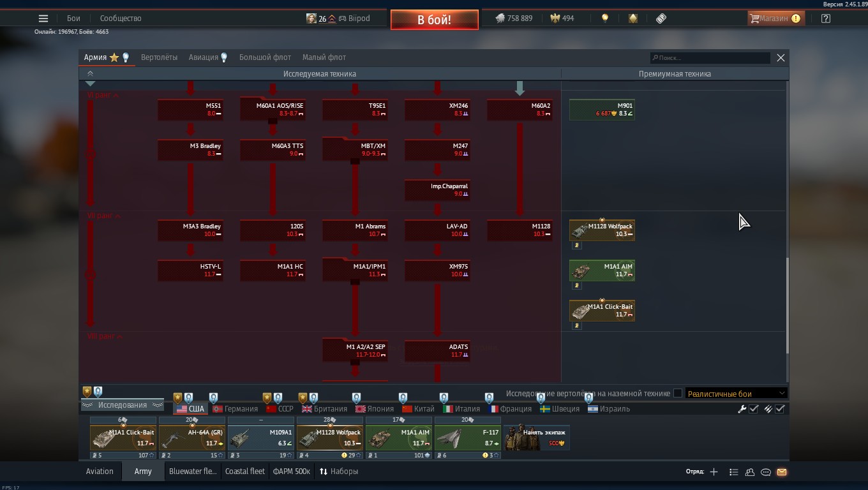The width and height of the screenshot is (868, 490).
Task: Click the jump-to-top double chevron icon
Action: (90, 74)
